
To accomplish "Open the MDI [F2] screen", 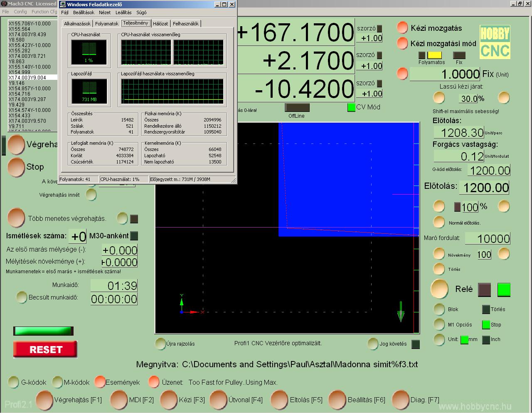I will coord(119,400).
